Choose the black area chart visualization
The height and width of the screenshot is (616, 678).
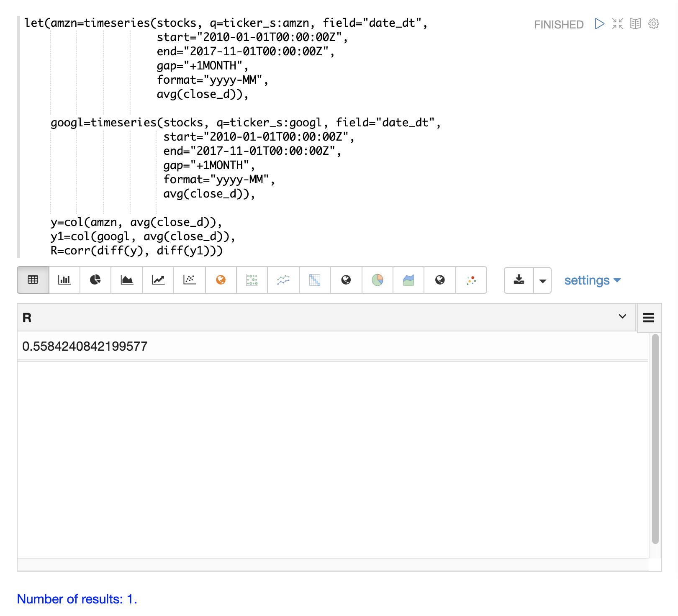coord(127,280)
